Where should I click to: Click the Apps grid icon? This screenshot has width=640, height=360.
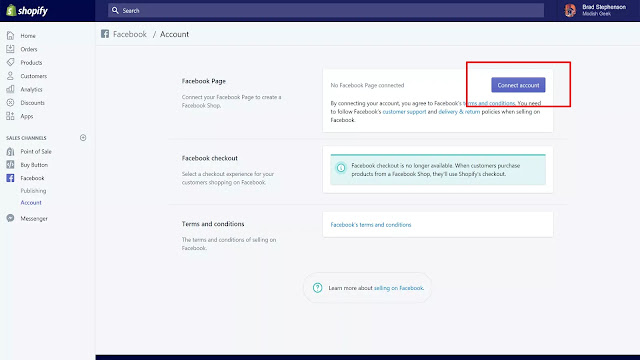(x=10, y=116)
